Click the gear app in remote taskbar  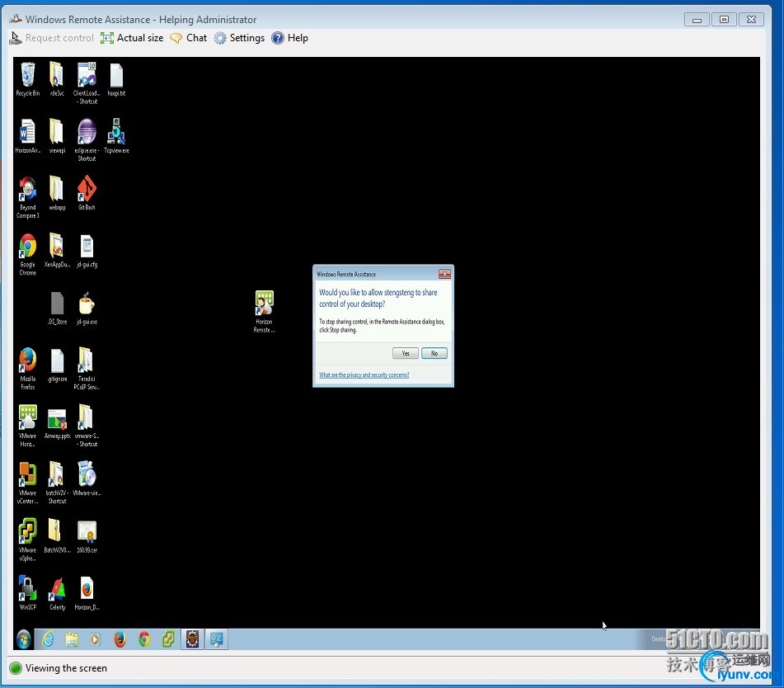pos(193,639)
